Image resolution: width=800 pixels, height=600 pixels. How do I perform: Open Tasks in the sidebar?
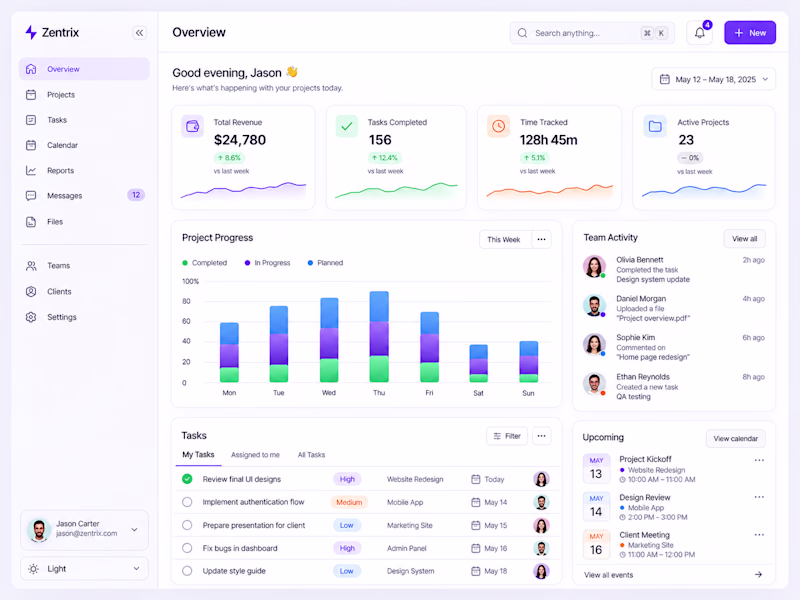pyautogui.click(x=84, y=120)
